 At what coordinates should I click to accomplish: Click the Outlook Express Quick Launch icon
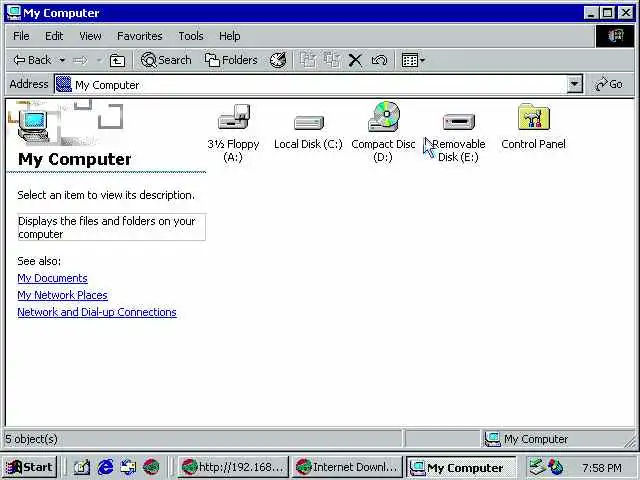tap(128, 467)
